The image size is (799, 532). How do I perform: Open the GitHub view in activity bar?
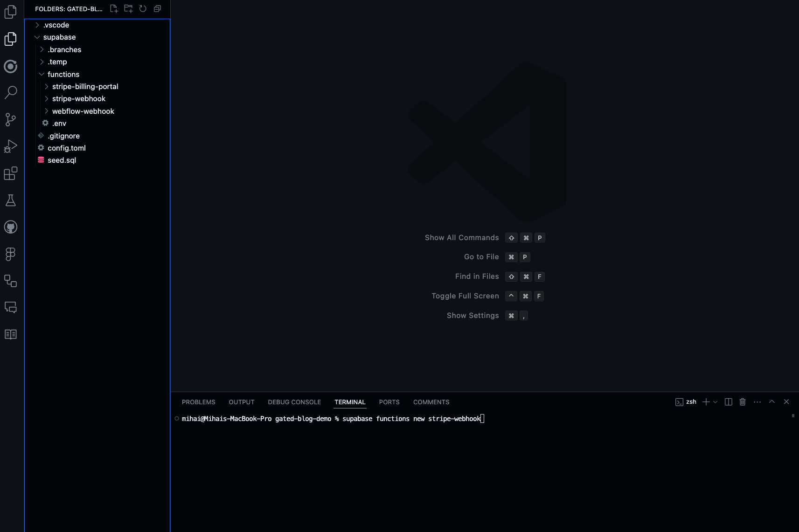tap(10, 227)
